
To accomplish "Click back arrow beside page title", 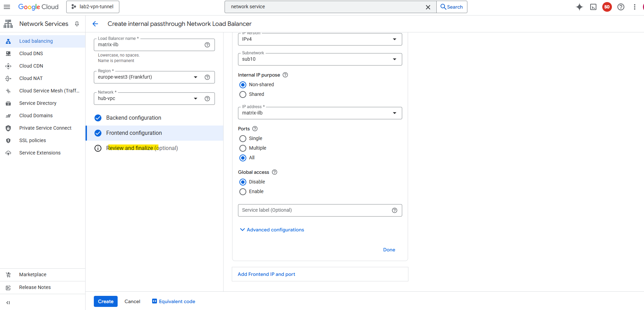I will [x=95, y=24].
